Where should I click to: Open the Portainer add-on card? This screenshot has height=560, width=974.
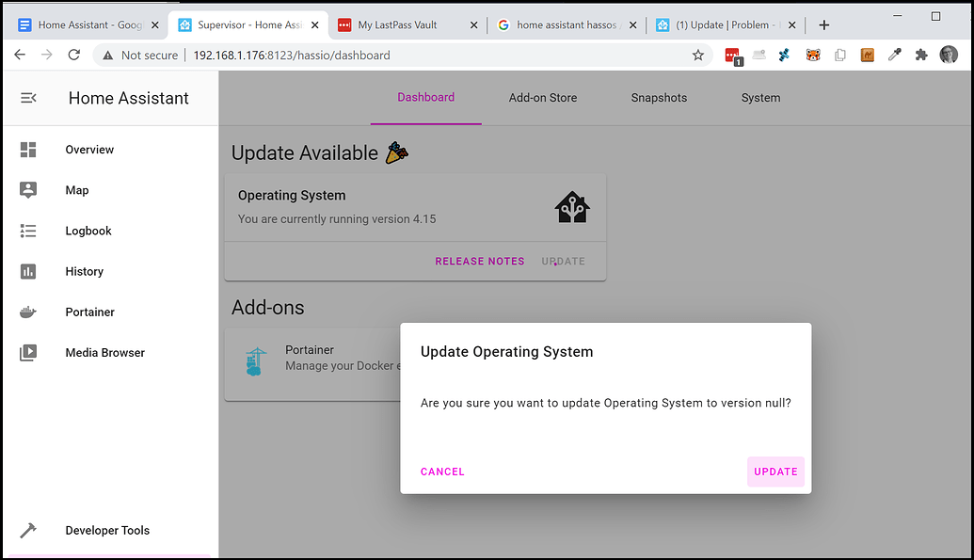(312, 364)
